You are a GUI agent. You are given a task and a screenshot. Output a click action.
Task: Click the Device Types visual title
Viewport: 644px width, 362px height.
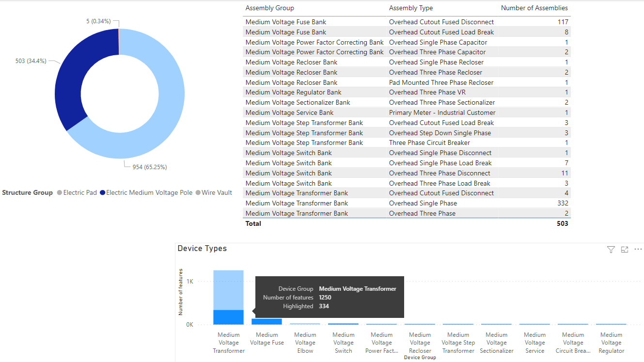coord(202,248)
